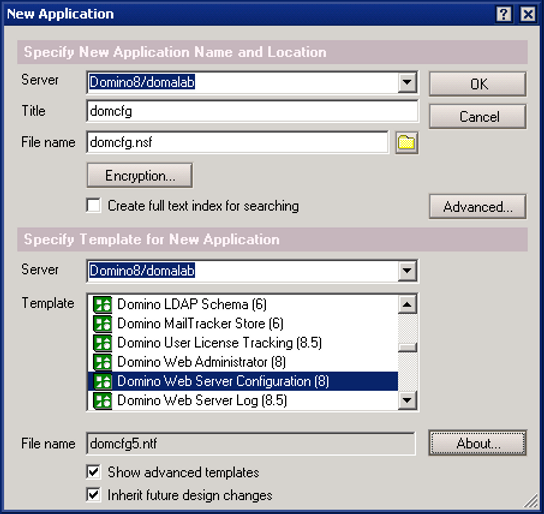Click the Cancel button

coord(478,117)
